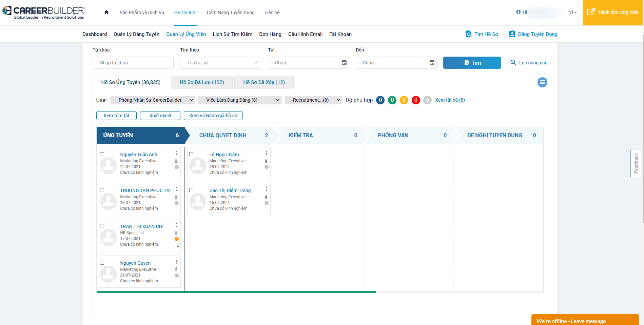
Task: Open Lọc nâng cao advanced filter
Action: [x=529, y=63]
